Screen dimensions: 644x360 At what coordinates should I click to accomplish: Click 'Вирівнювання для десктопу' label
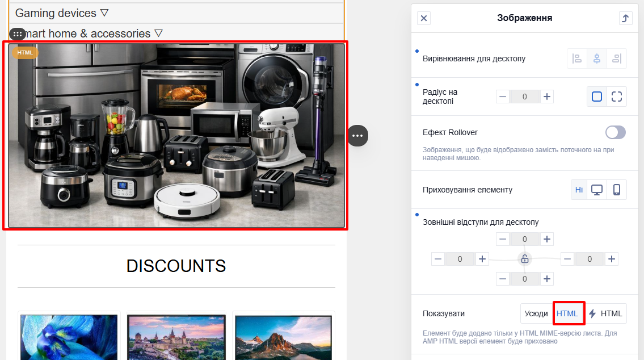[x=474, y=58]
